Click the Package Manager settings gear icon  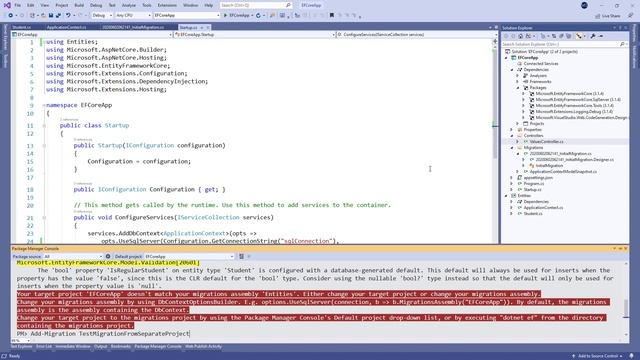point(108,256)
